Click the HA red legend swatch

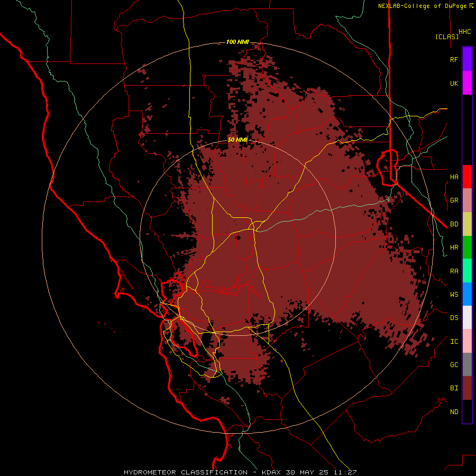(x=467, y=177)
